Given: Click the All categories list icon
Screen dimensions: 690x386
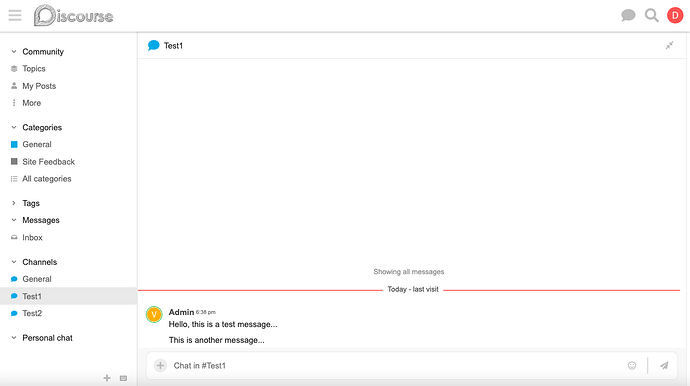Looking at the screenshot, I should click(x=14, y=179).
